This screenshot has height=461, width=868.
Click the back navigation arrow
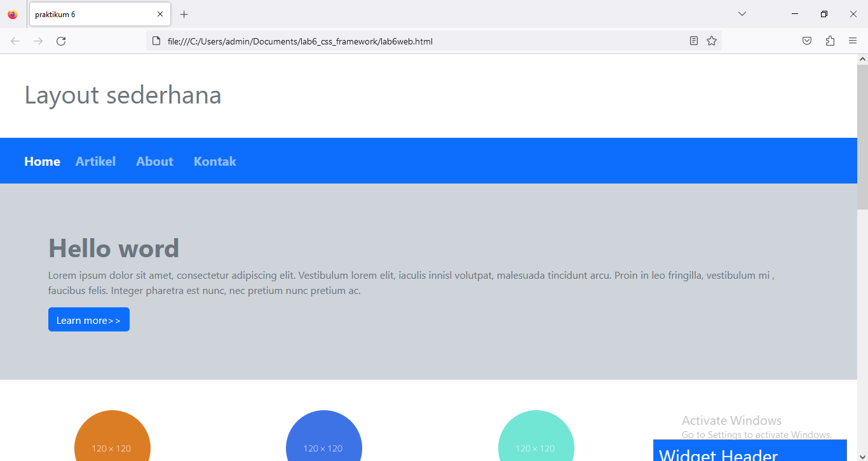coord(15,41)
